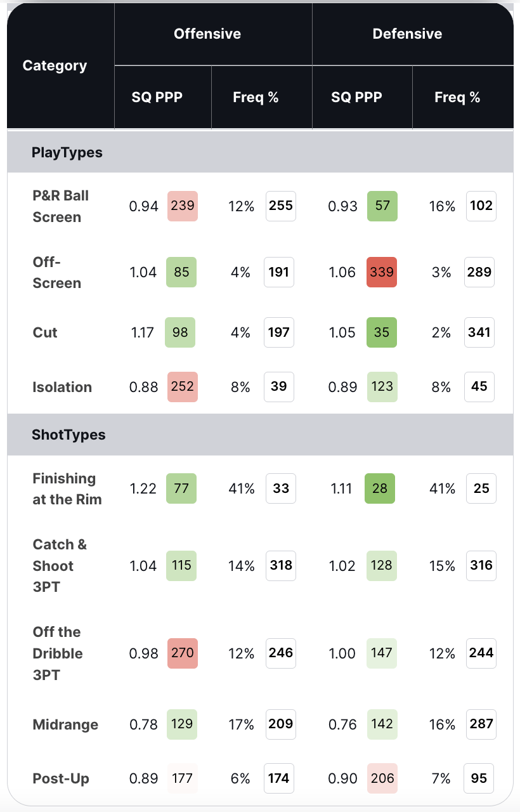This screenshot has width=520, height=812.
Task: Click the outlined 255 frequency rank box
Action: (x=280, y=206)
